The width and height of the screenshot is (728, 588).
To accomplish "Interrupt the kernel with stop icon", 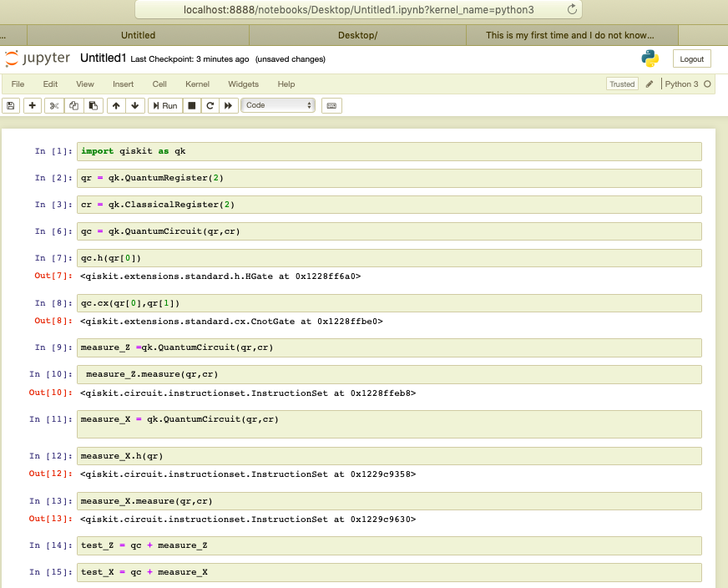I will 192,106.
